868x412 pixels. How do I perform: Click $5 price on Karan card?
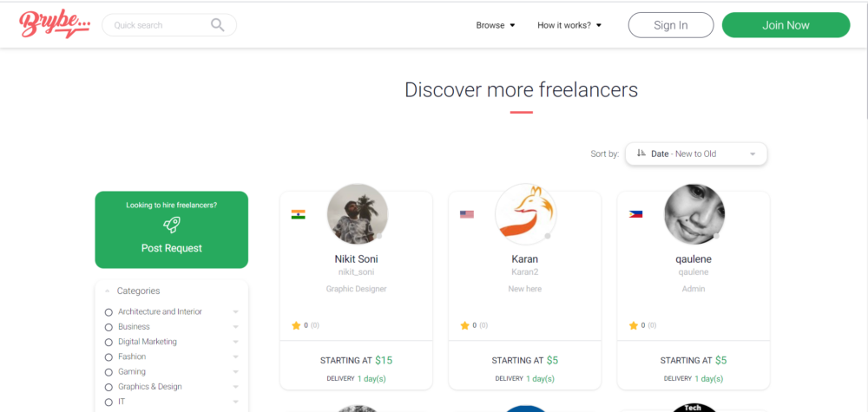(552, 361)
